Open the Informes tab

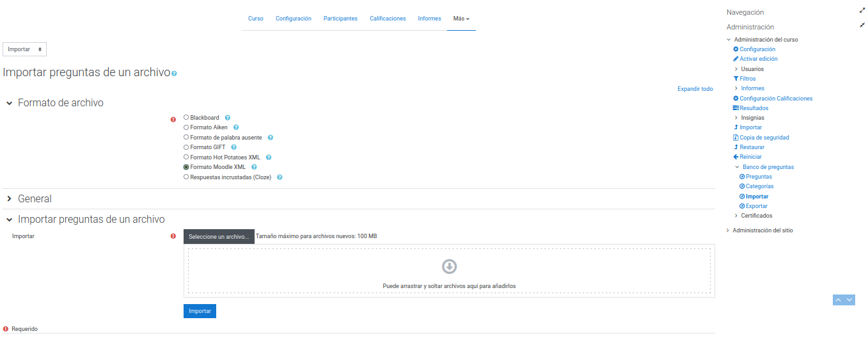[x=429, y=19]
